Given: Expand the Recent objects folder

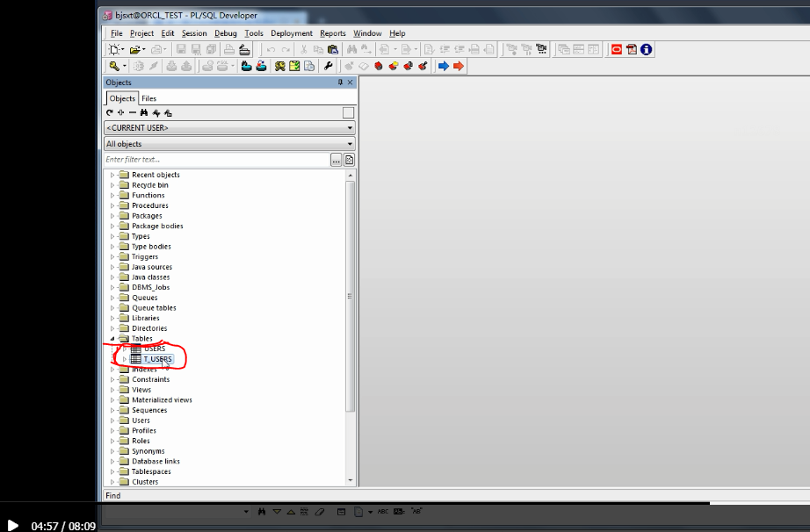Looking at the screenshot, I should [x=112, y=175].
